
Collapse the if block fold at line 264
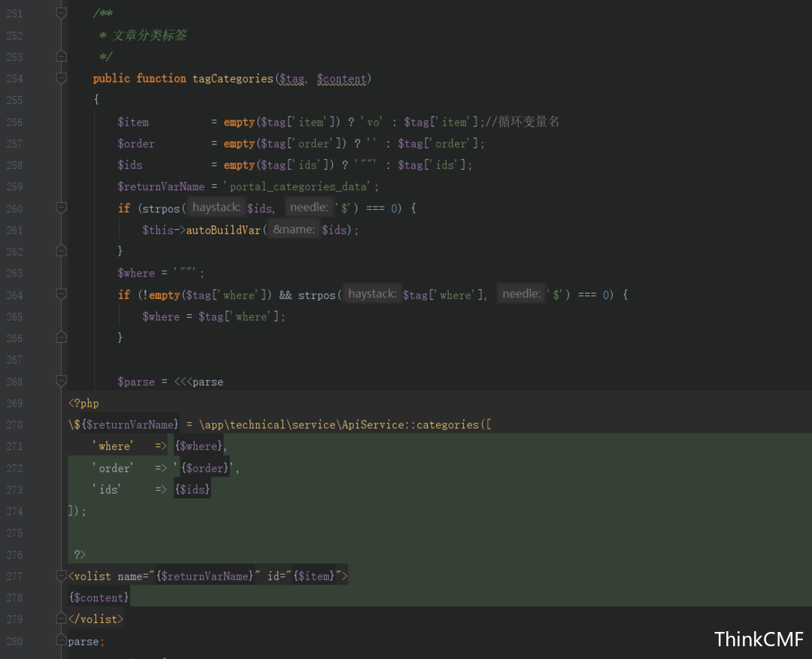point(61,295)
